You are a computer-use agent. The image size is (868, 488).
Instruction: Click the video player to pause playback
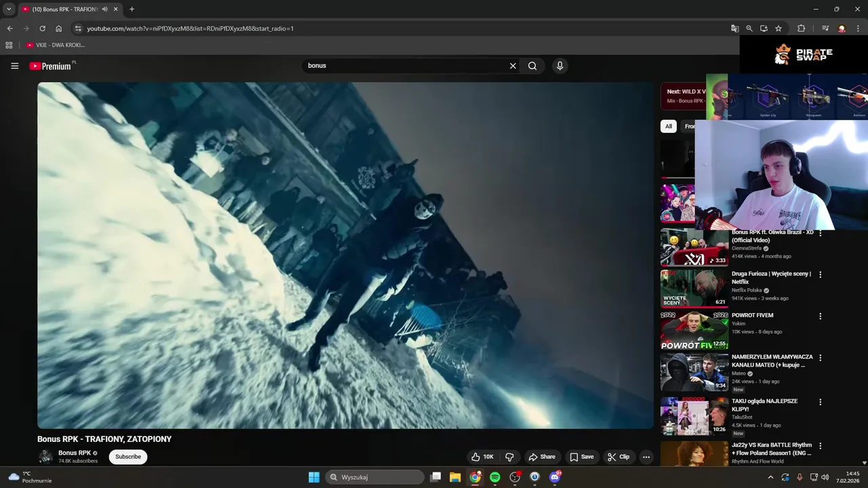click(x=345, y=256)
